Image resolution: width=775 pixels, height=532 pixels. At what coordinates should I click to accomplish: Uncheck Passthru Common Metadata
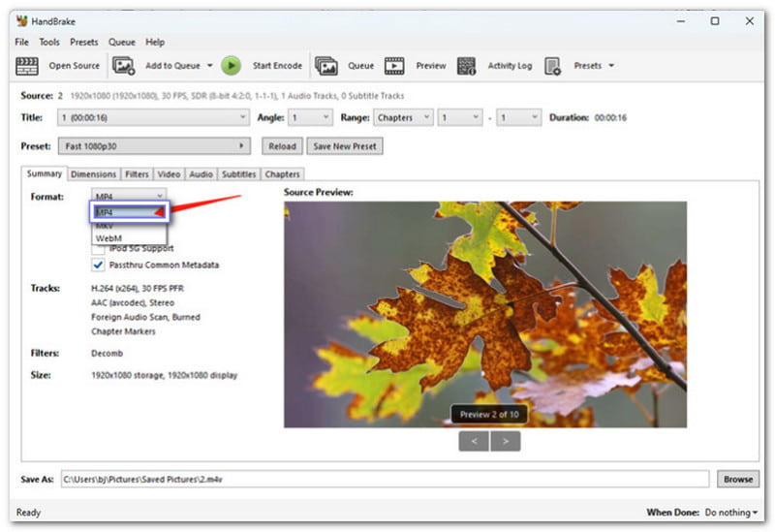click(98, 265)
